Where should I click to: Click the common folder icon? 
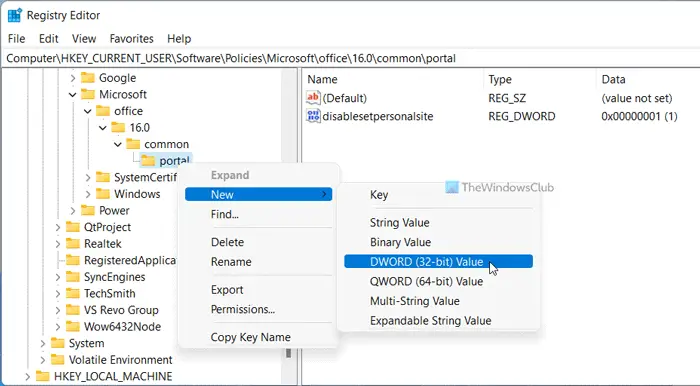(133, 144)
